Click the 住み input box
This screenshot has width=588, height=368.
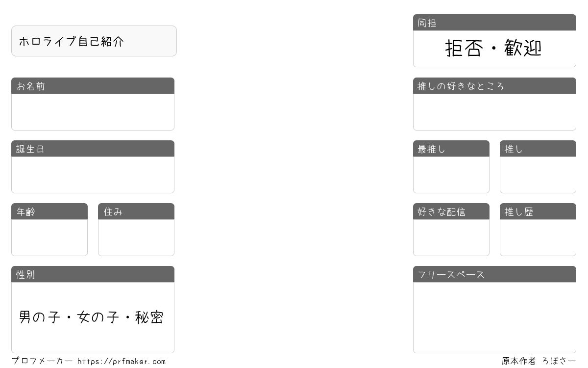point(136,237)
